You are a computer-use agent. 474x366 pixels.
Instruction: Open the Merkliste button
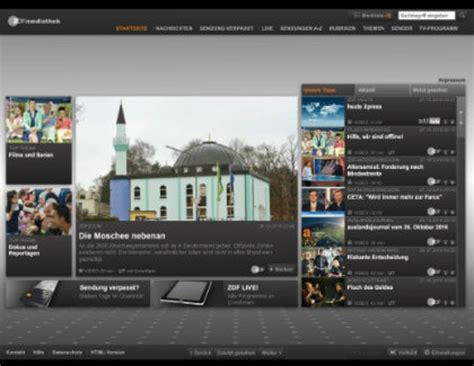372,15
